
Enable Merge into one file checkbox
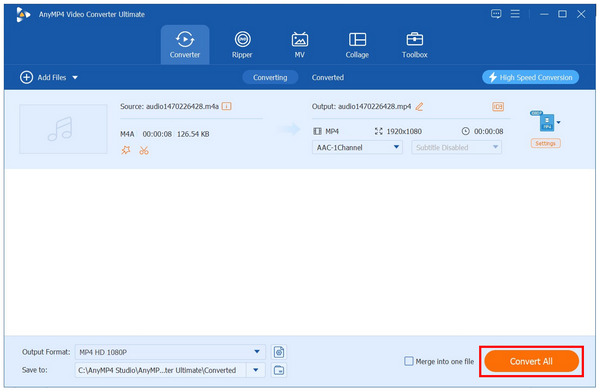[x=409, y=361]
